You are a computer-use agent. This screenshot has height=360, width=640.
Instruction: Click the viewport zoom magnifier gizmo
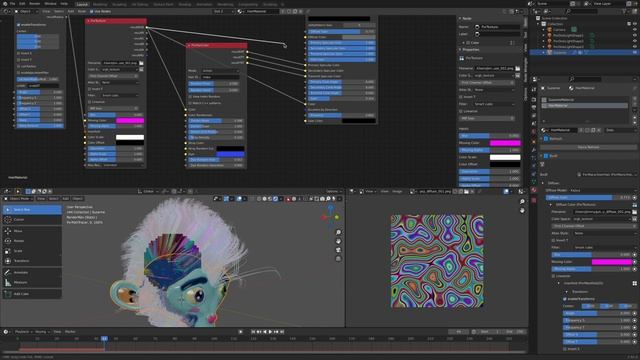338,232
